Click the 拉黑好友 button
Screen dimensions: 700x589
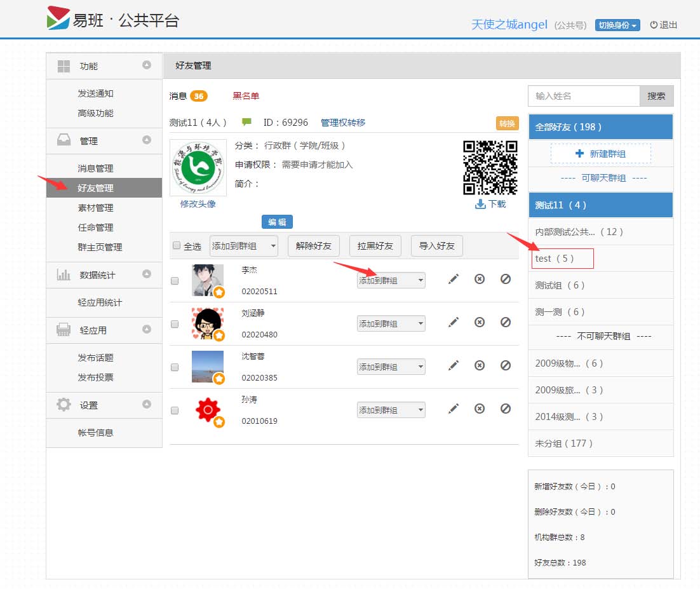[x=375, y=246]
